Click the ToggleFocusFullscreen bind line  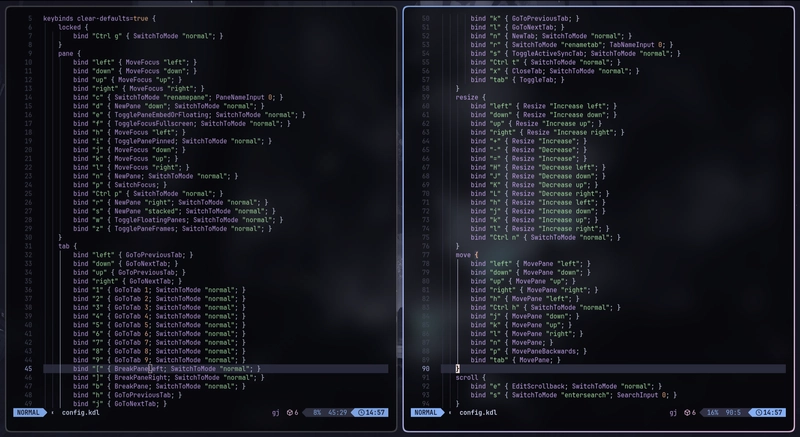click(x=182, y=123)
